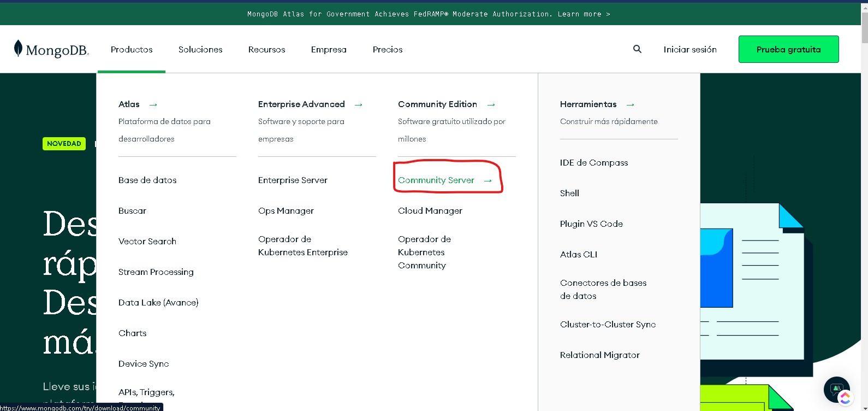Click Iniciar sesión link
868x411 pixels.
(690, 49)
